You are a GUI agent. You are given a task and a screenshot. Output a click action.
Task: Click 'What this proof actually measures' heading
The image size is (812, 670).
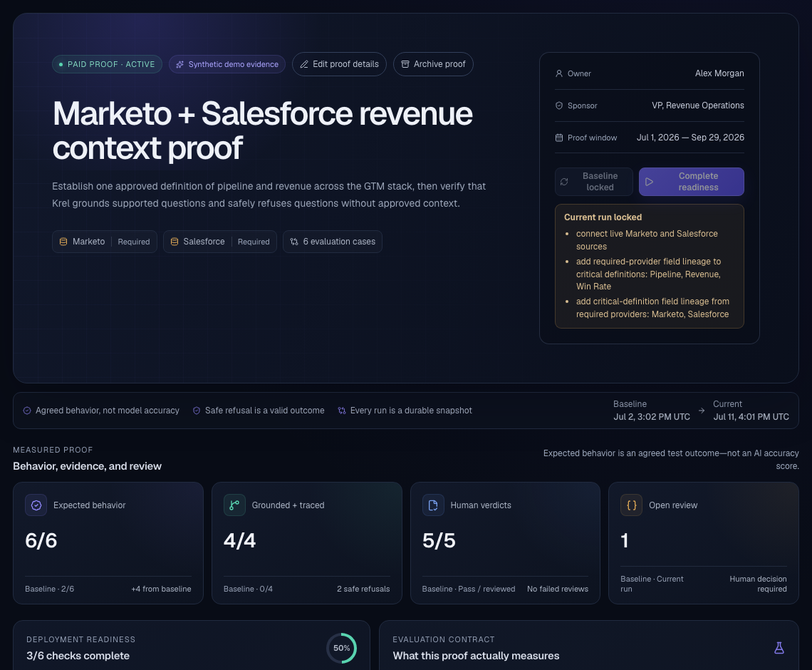click(x=476, y=656)
